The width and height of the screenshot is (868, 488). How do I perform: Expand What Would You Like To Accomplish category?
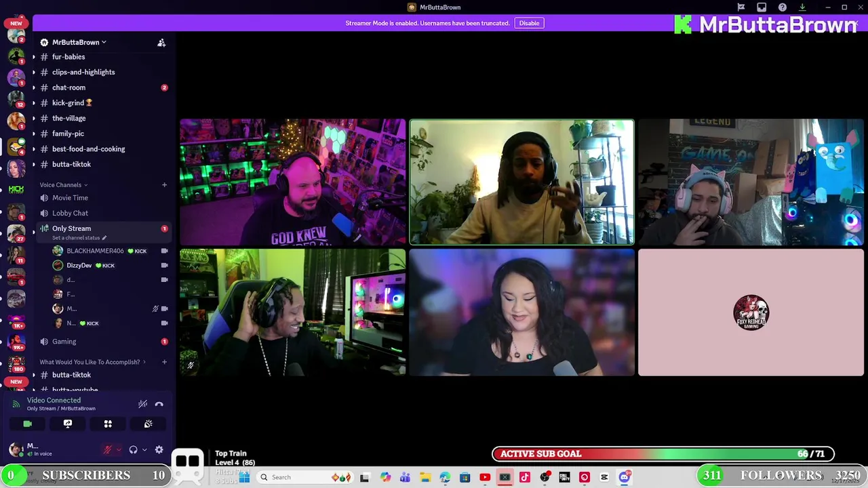[92, 362]
